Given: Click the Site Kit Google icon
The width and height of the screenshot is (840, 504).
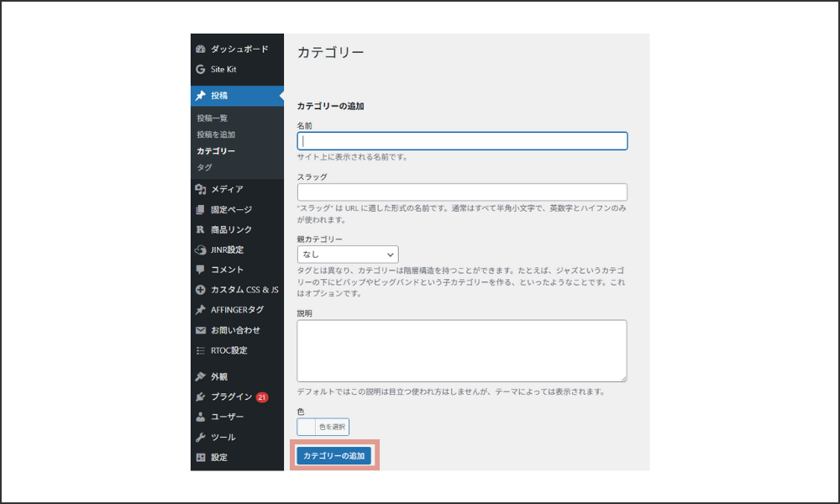Looking at the screenshot, I should pos(201,69).
